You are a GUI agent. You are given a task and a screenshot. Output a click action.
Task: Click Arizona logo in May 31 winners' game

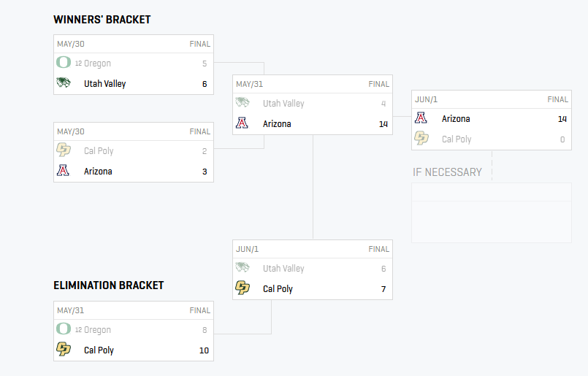point(242,123)
